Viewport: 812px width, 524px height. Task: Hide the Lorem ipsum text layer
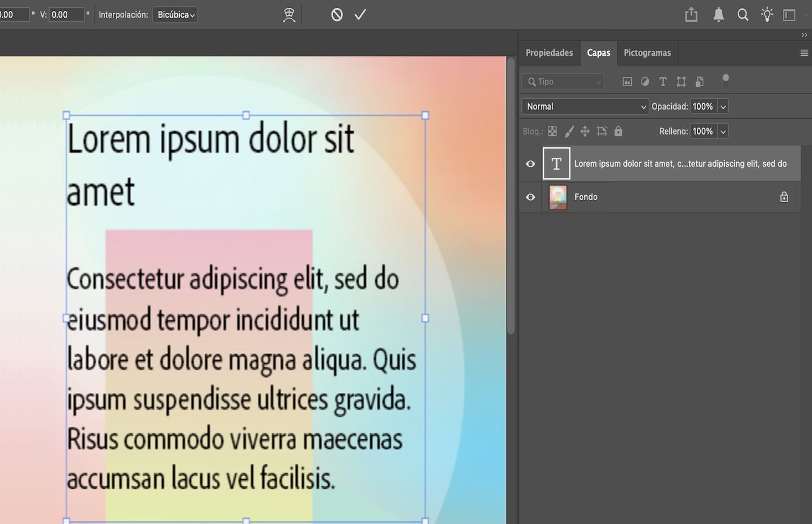tap(530, 163)
